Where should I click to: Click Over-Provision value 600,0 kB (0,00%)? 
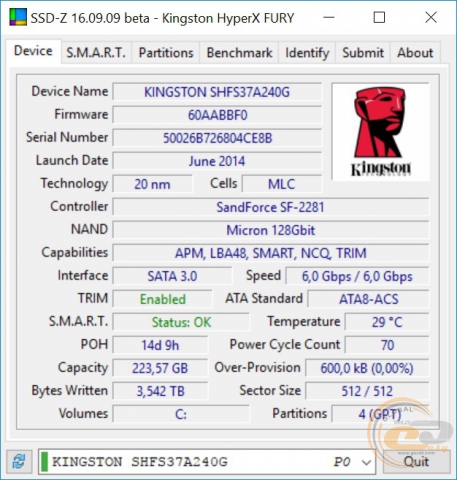pos(367,368)
